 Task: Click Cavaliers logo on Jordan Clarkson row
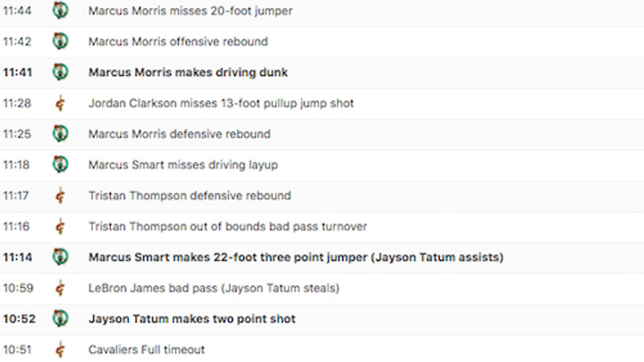pyautogui.click(x=61, y=103)
